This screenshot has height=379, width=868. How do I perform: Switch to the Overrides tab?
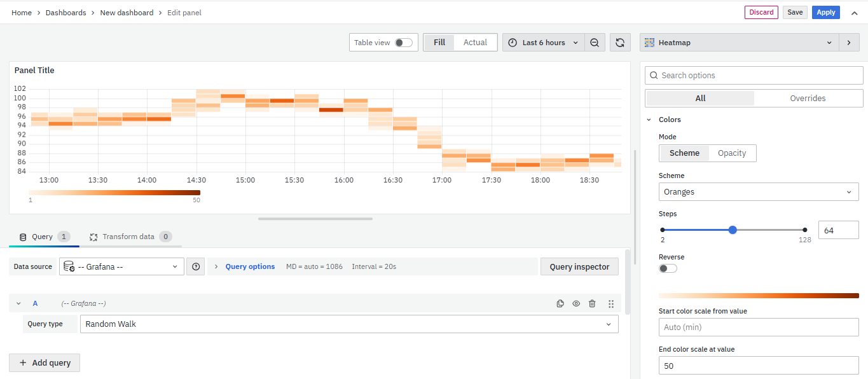[x=808, y=99]
